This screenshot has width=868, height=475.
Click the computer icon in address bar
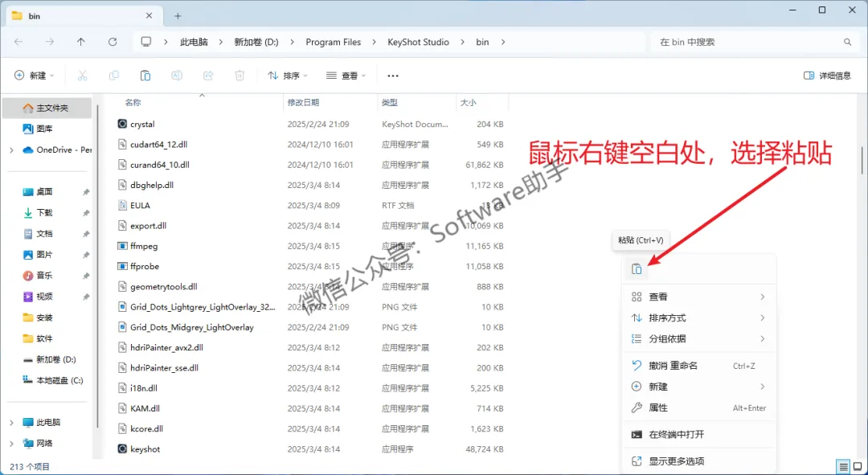(146, 42)
